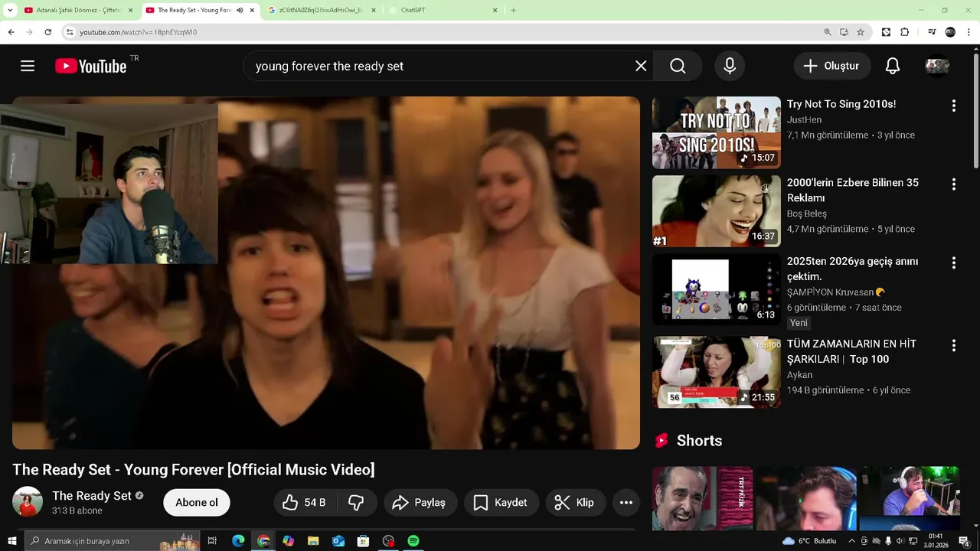The height and width of the screenshot is (551, 980).
Task: Open the Windows Start menu
Action: click(x=11, y=541)
